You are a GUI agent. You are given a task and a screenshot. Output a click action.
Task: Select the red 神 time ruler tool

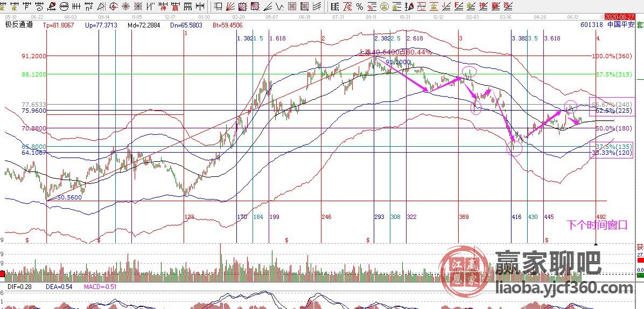tap(164, 6)
